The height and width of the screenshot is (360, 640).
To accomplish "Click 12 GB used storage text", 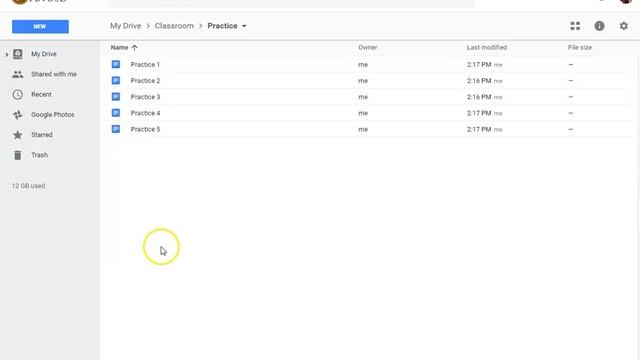I will pyautogui.click(x=28, y=186).
